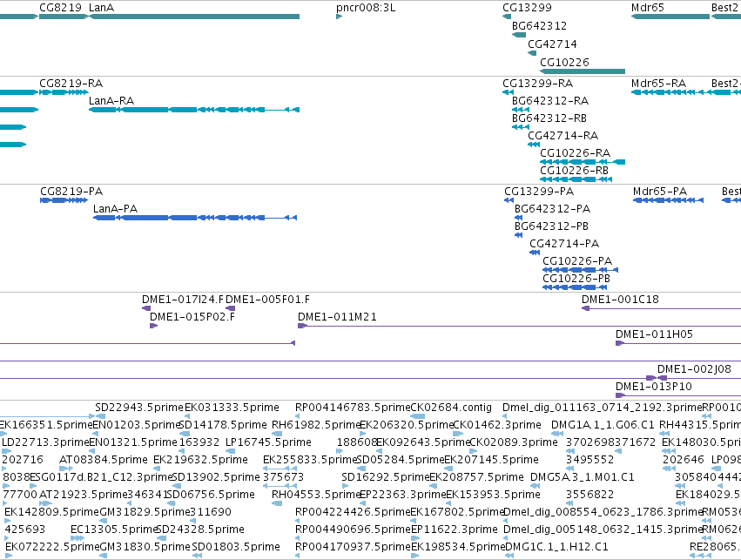
Task: Click the BG642312 gene label
Action: (539, 25)
